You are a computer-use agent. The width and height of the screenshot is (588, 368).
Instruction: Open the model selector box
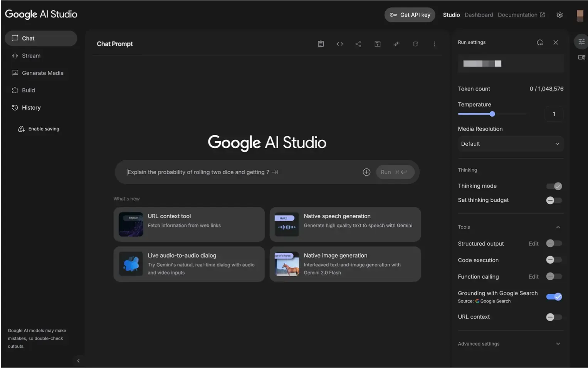click(511, 64)
